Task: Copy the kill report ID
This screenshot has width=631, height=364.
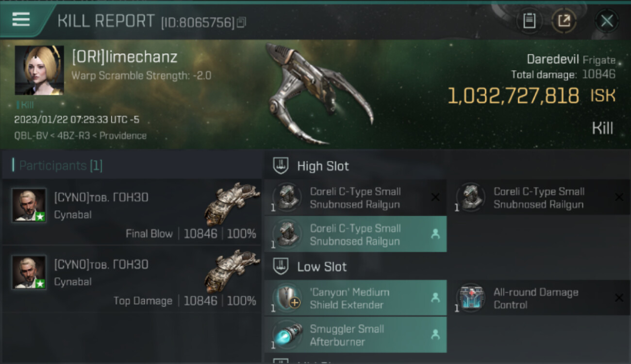Action: (242, 22)
